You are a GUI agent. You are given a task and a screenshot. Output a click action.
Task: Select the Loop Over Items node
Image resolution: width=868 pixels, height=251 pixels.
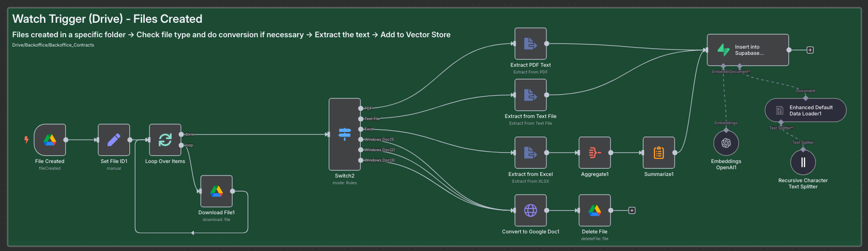point(165,140)
